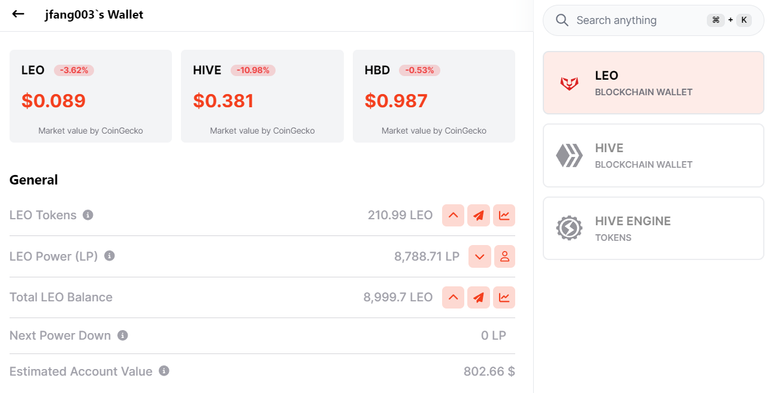Click the Total LEO Balance label
This screenshot has height=393, width=768.
click(61, 297)
